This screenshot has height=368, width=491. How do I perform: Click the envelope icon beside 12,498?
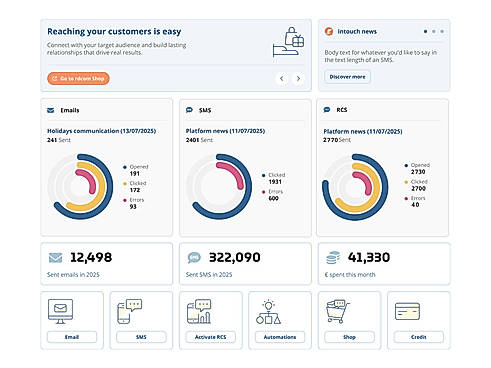pos(55,258)
